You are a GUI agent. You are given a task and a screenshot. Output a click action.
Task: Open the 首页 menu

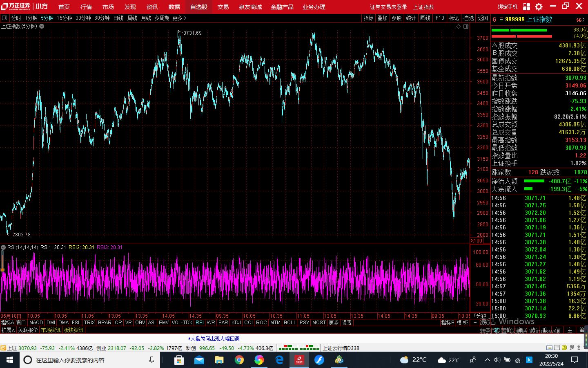coord(64,7)
